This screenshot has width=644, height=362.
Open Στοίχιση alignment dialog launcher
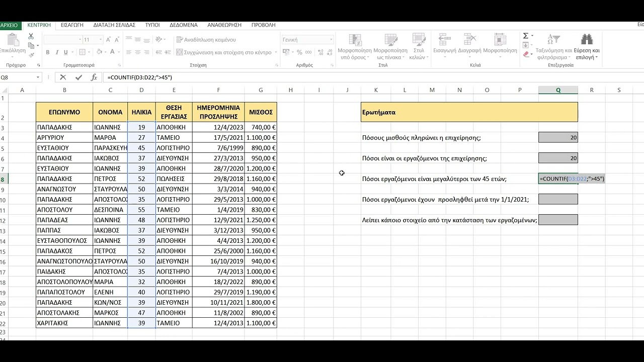[276, 65]
